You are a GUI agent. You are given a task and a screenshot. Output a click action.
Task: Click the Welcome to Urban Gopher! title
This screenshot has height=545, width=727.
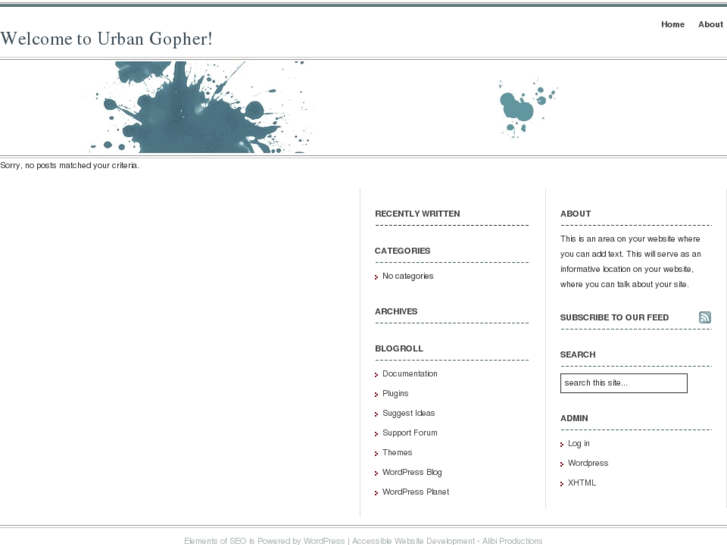click(x=107, y=38)
